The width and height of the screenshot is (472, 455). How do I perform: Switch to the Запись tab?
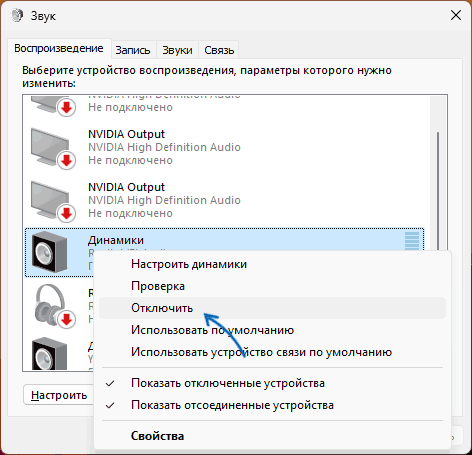pyautogui.click(x=133, y=50)
